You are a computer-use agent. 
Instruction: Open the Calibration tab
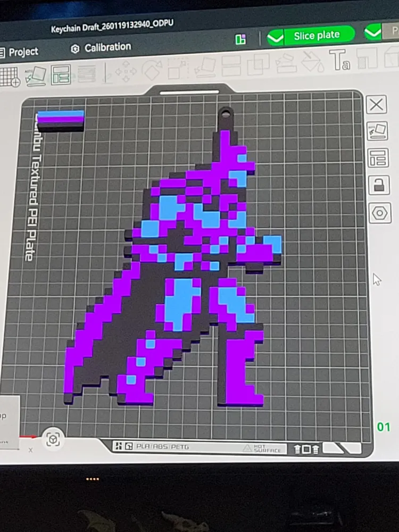[101, 48]
